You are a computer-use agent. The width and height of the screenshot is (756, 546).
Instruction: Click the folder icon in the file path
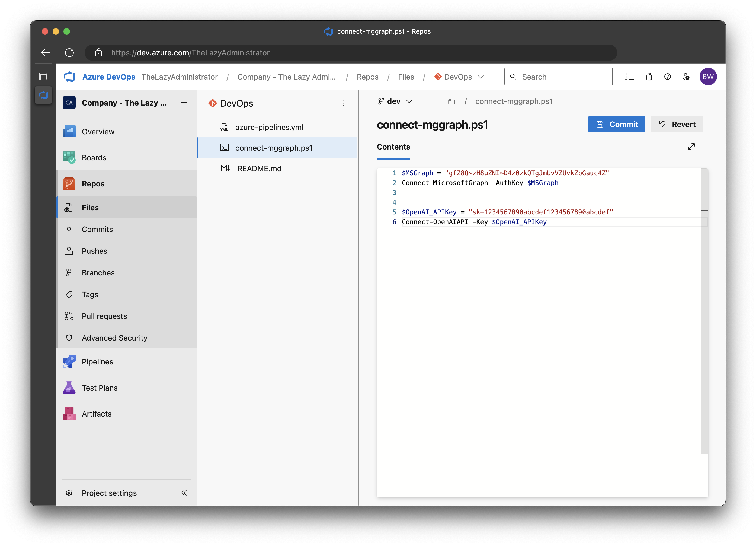451,101
